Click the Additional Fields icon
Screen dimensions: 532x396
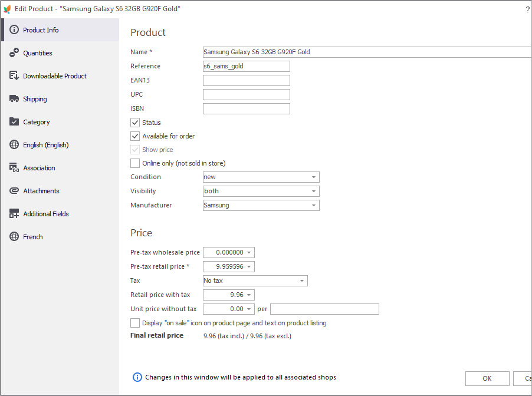pos(14,213)
